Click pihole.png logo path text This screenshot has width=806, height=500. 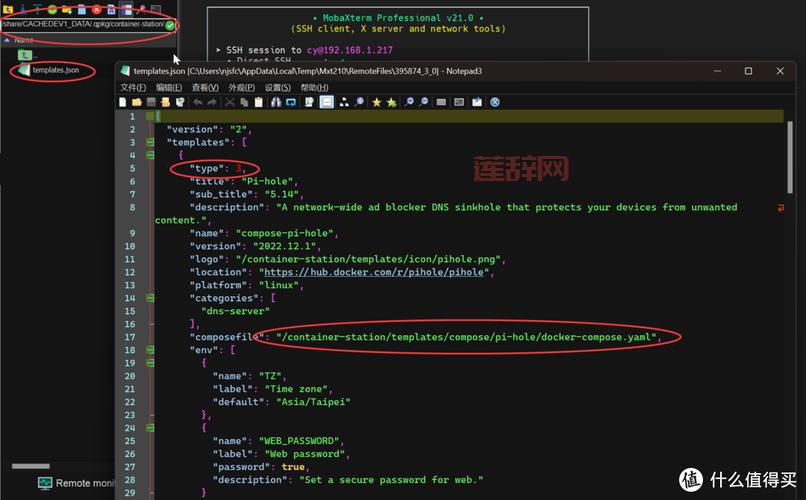pos(369,260)
